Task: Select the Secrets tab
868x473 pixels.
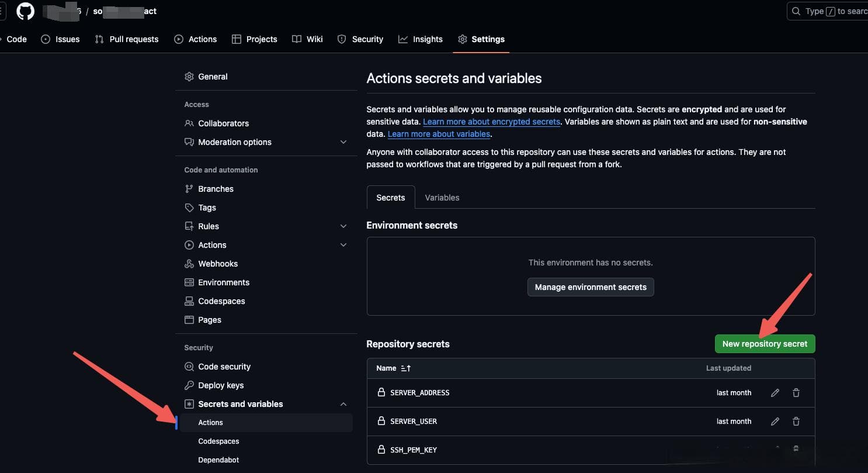Action: [x=391, y=198]
